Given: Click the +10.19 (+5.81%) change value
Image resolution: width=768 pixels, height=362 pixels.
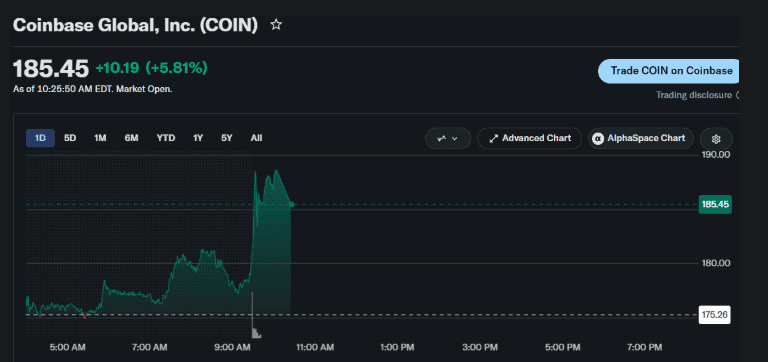Looking at the screenshot, I should click(x=151, y=68).
